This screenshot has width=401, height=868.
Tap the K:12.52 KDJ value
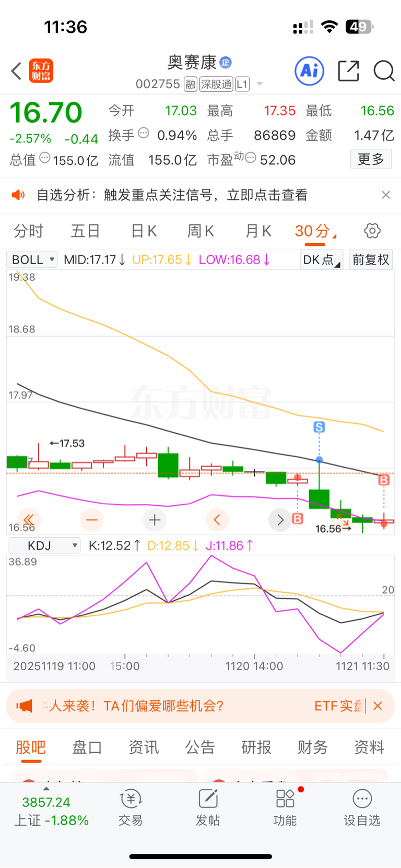tap(114, 545)
